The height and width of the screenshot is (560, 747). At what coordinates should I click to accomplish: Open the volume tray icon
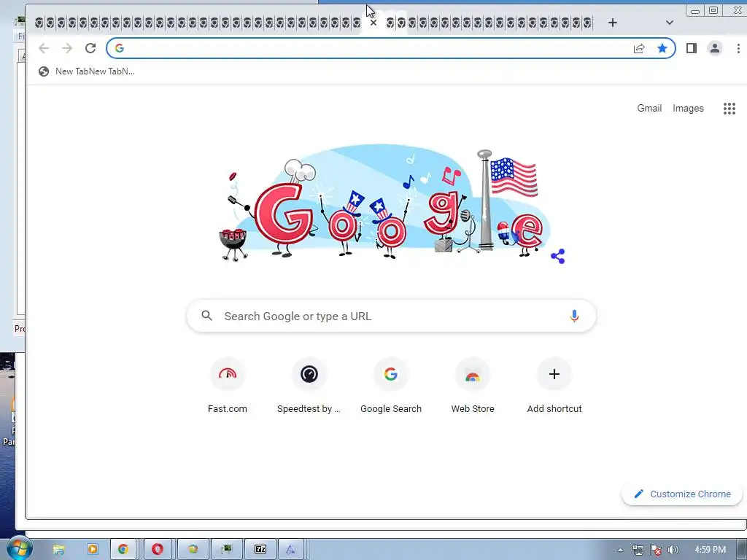(673, 550)
